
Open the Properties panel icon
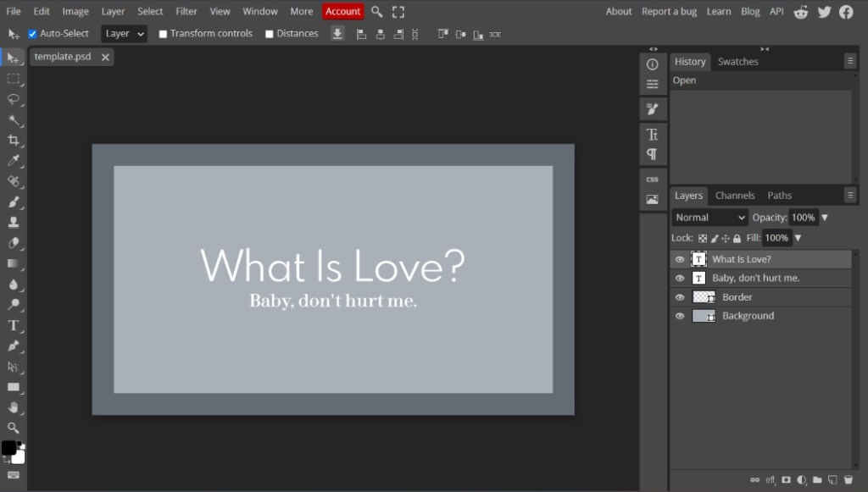[x=652, y=85]
